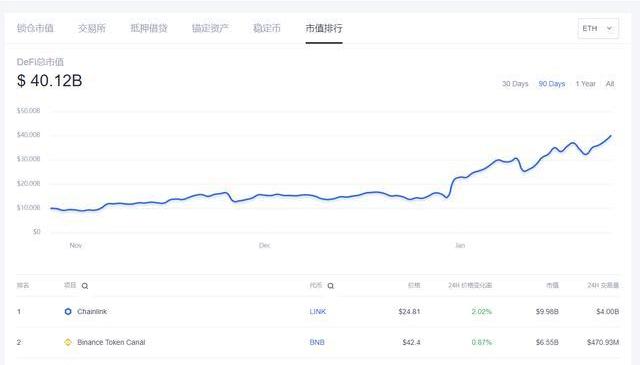This screenshot has height=365, width=640.
Task: Click the search icon beside project column header
Action: coord(85,286)
